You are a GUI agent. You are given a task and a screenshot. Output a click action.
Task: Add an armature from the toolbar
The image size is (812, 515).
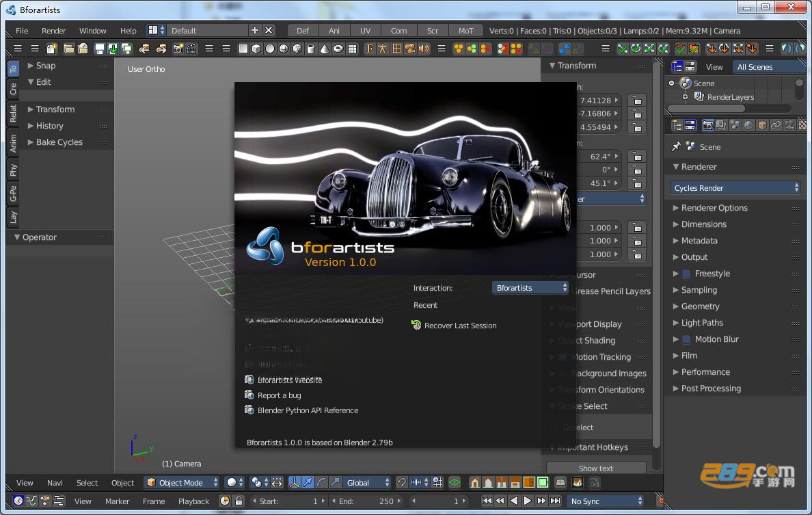(382, 49)
